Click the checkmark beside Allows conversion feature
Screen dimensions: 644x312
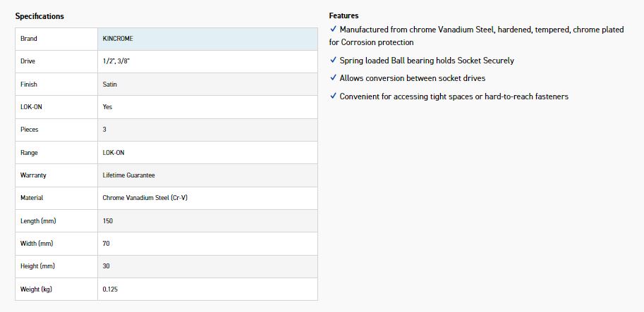[333, 78]
